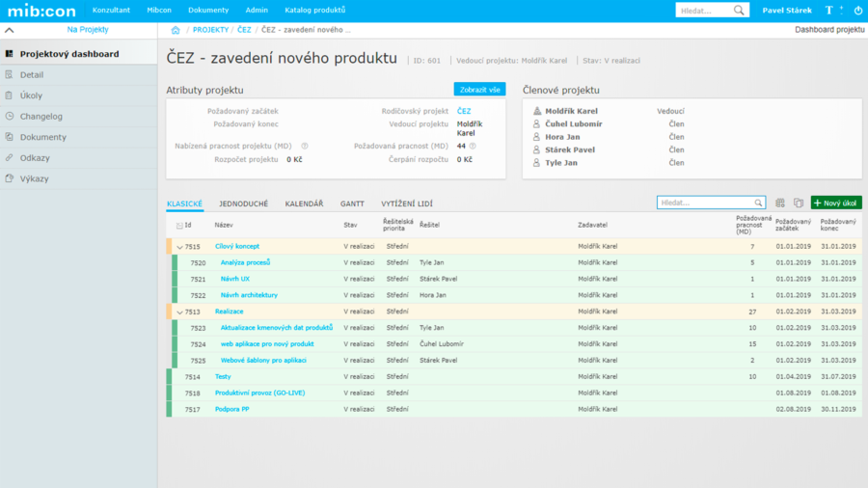The width and height of the screenshot is (868, 488).
Task: Create a task with Nový úkol button
Action: coord(835,203)
